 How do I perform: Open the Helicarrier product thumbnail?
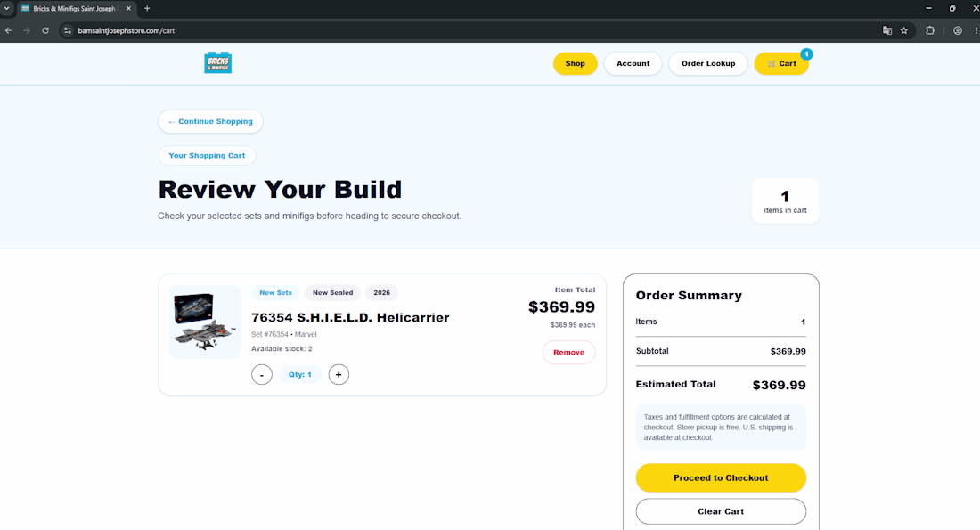pos(205,322)
